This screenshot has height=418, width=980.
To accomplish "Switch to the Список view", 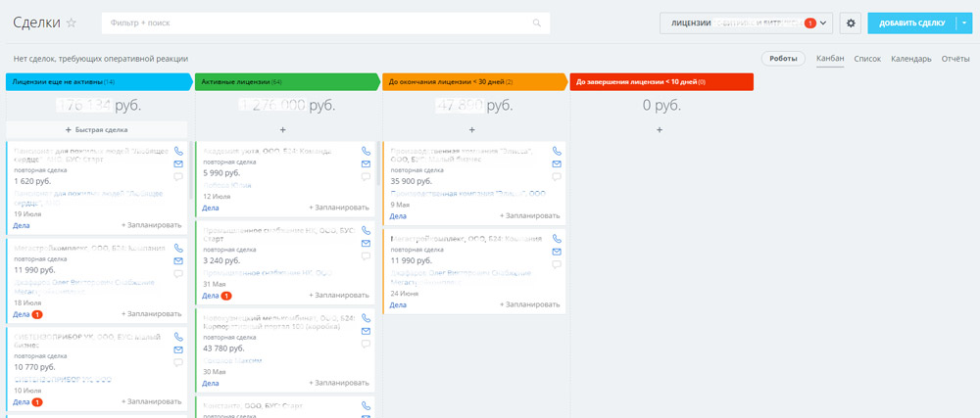I will (x=867, y=59).
